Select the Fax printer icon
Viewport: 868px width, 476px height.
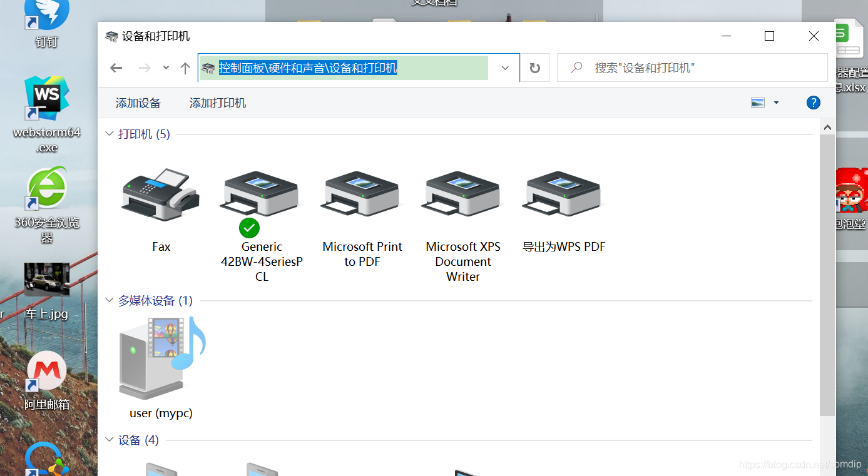click(161, 194)
